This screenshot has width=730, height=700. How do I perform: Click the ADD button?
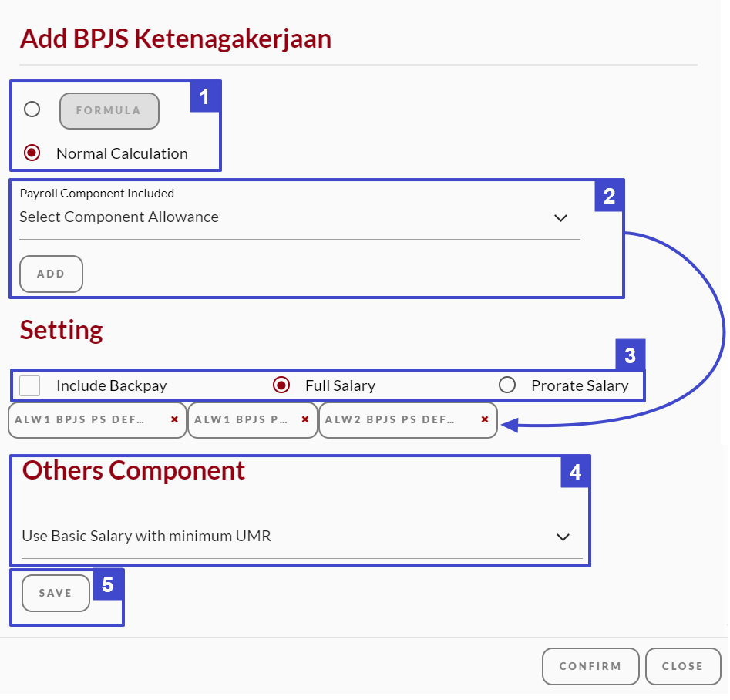coord(51,274)
